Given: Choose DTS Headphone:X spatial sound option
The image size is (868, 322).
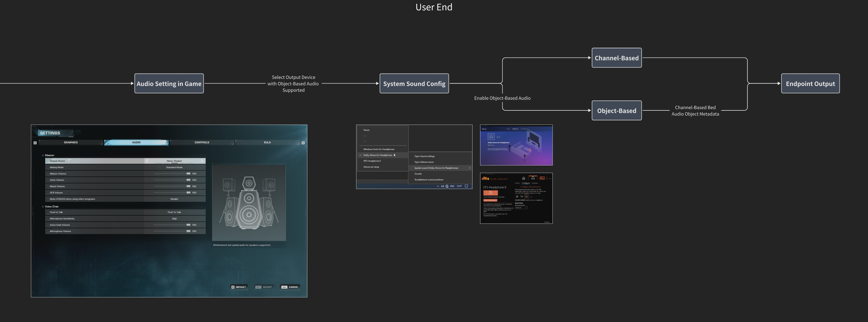Looking at the screenshot, I should coord(372,161).
